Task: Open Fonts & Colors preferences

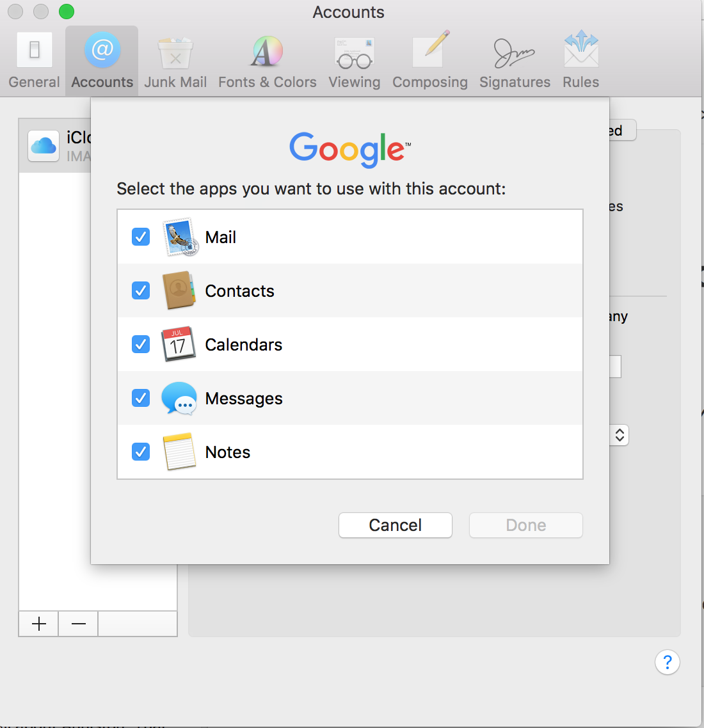Action: (x=268, y=61)
